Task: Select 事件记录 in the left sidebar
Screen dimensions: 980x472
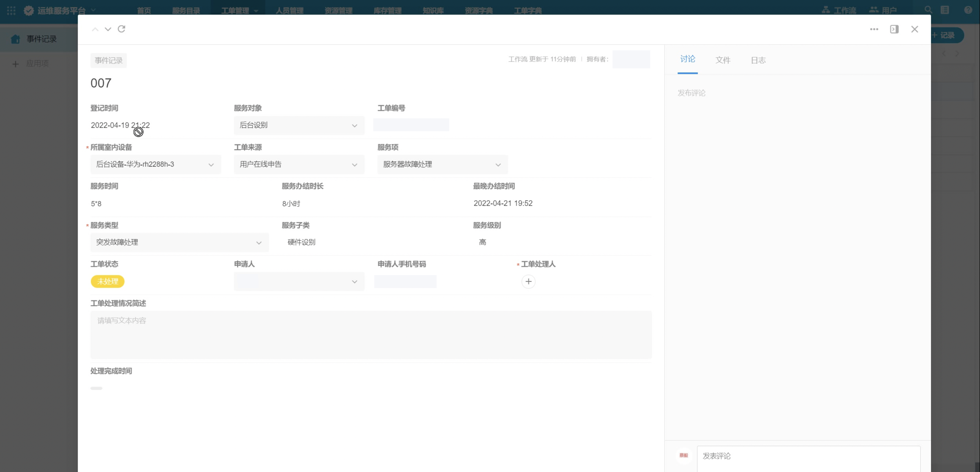Action: click(39, 39)
